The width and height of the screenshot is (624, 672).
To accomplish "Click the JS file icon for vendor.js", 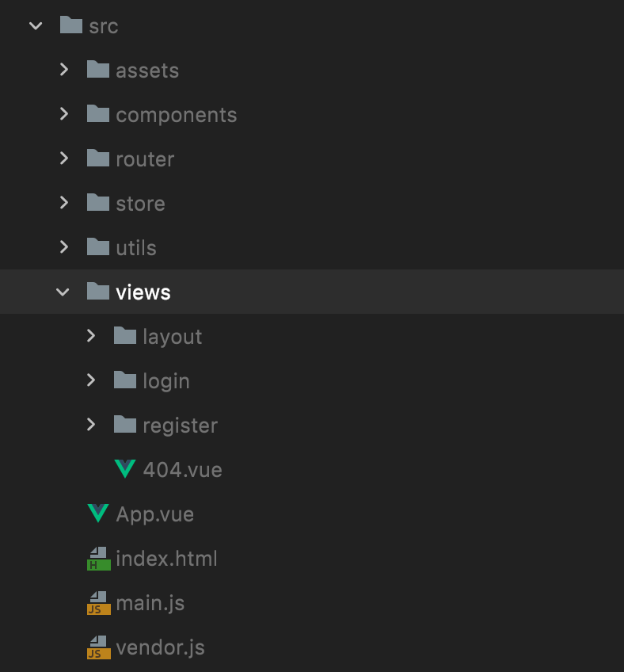I will tap(98, 647).
